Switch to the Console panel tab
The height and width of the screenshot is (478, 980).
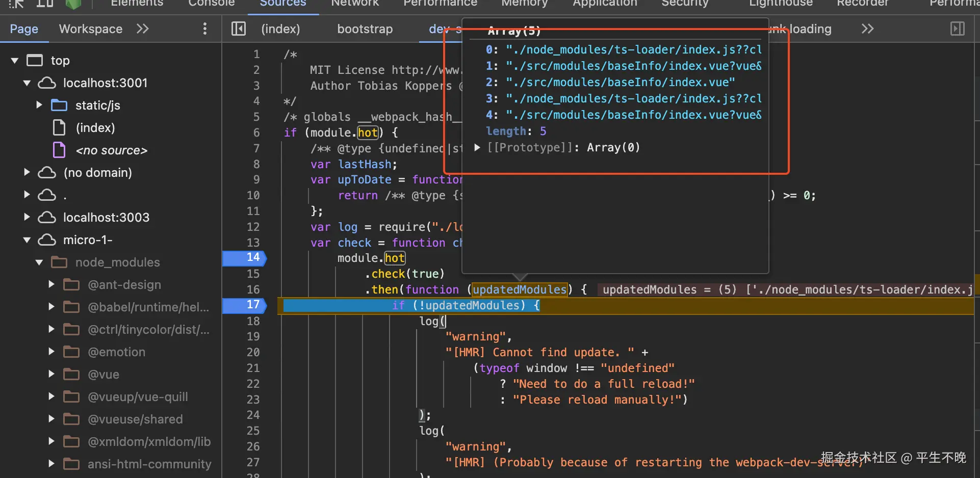pyautogui.click(x=212, y=3)
